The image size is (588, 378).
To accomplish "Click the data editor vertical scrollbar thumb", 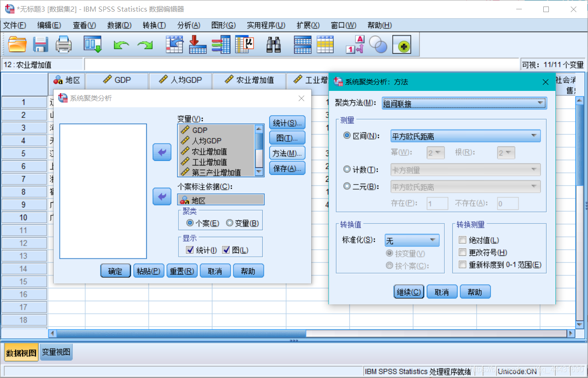I will [x=580, y=145].
